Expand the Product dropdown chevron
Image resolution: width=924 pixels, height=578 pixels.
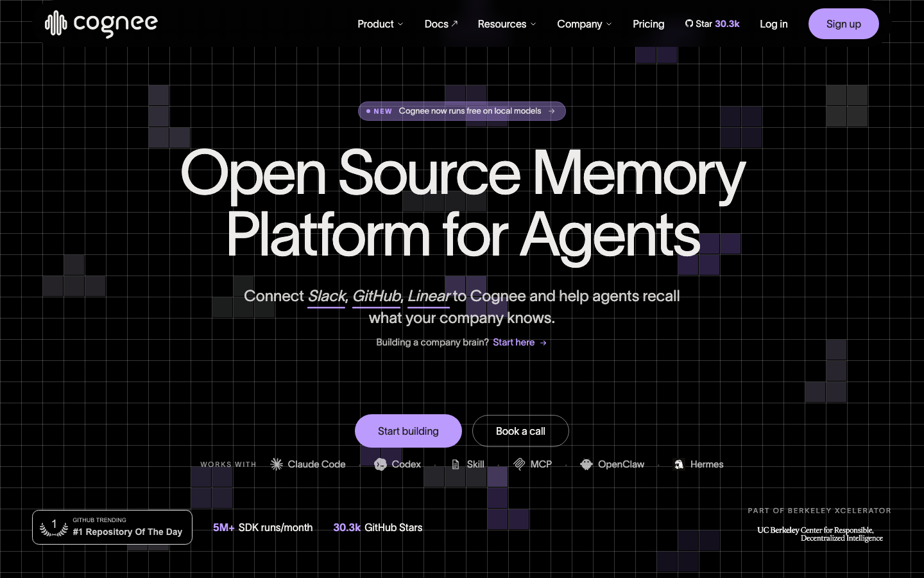[400, 24]
